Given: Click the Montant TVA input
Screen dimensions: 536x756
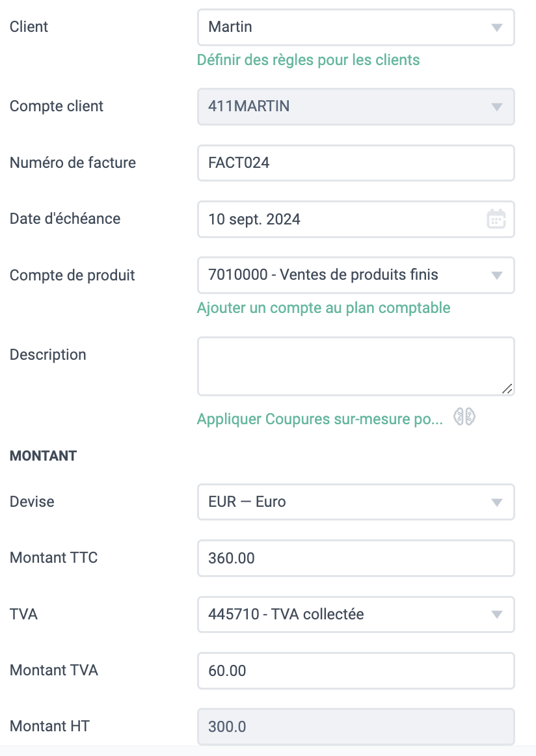Looking at the screenshot, I should pyautogui.click(x=356, y=671).
